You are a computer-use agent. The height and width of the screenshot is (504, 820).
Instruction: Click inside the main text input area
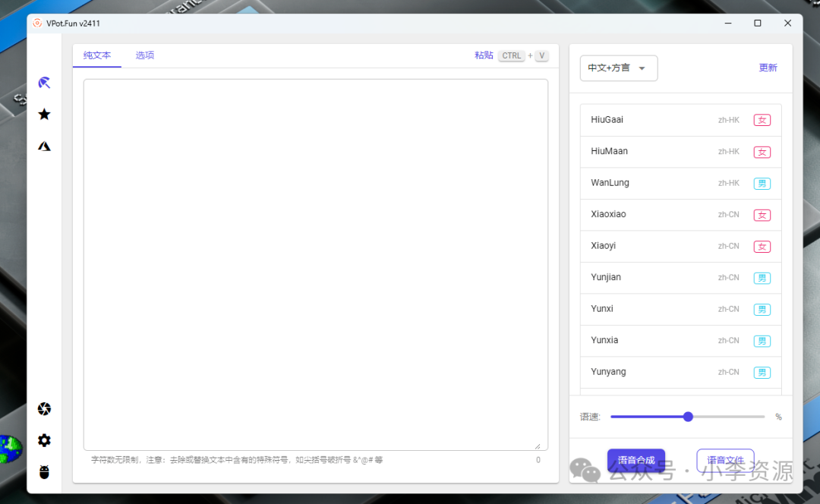pos(316,265)
